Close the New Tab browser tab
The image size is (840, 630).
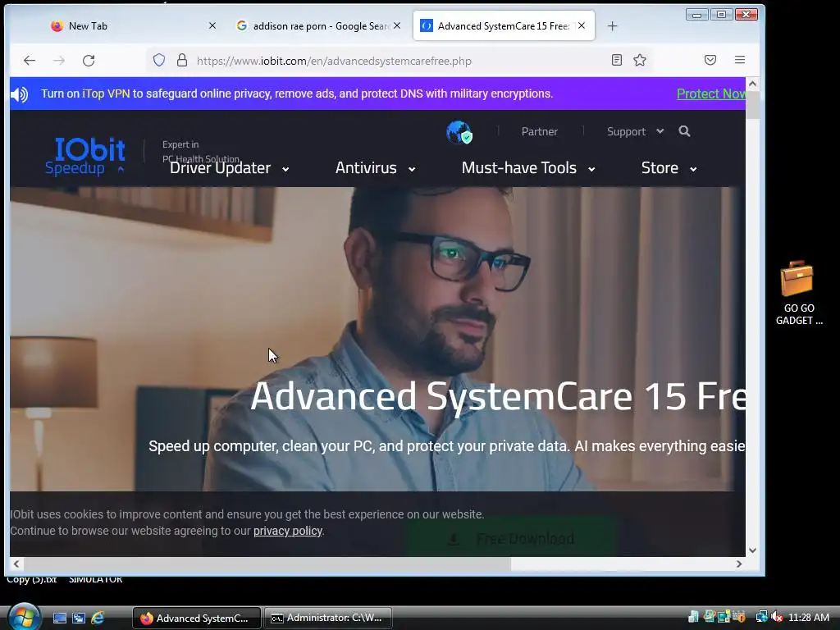[212, 25]
